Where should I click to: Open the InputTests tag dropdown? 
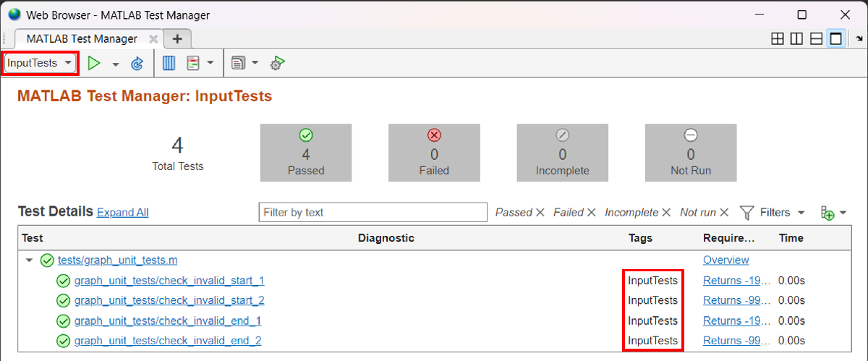(x=41, y=63)
